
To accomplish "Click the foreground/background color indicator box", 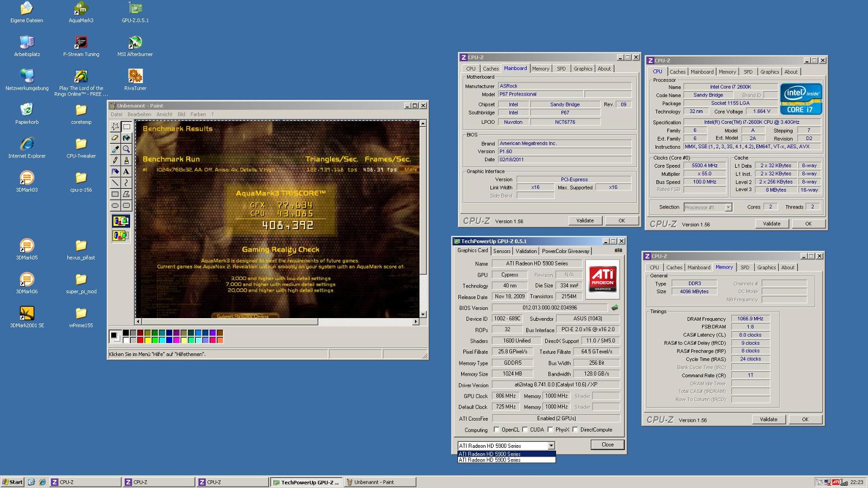I will (114, 337).
